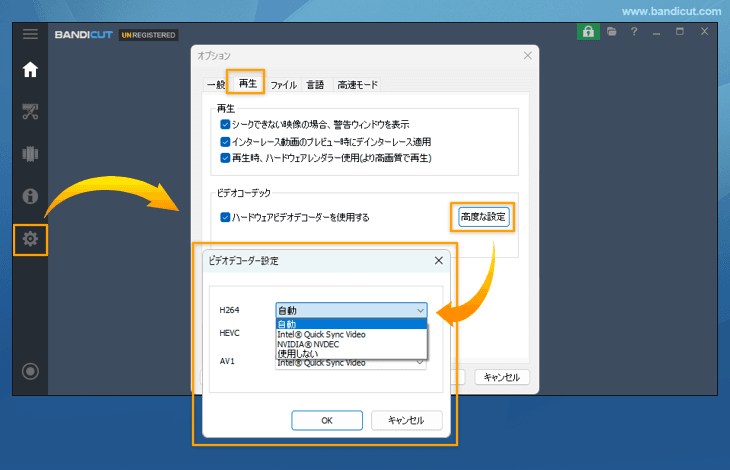Open the hamburger menu in Bandicut

30,34
